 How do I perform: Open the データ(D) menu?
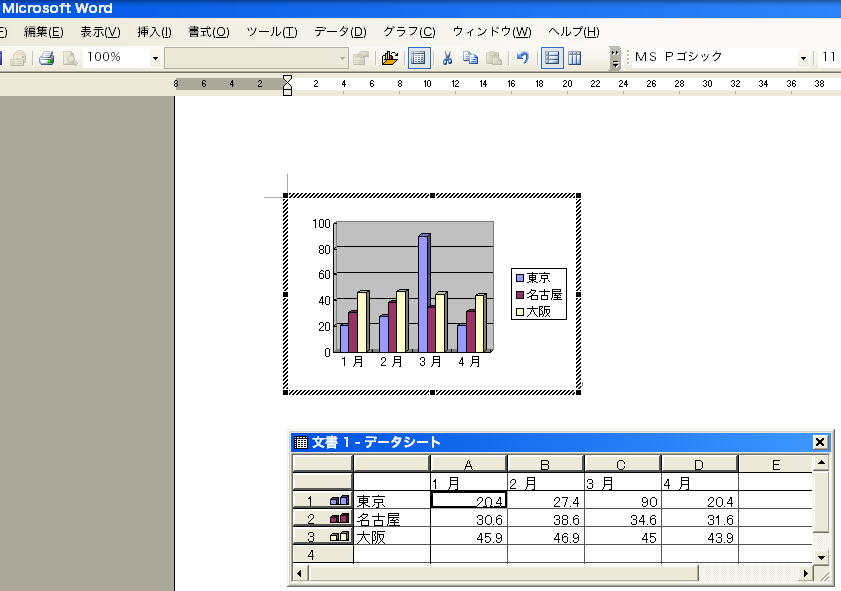[340, 32]
